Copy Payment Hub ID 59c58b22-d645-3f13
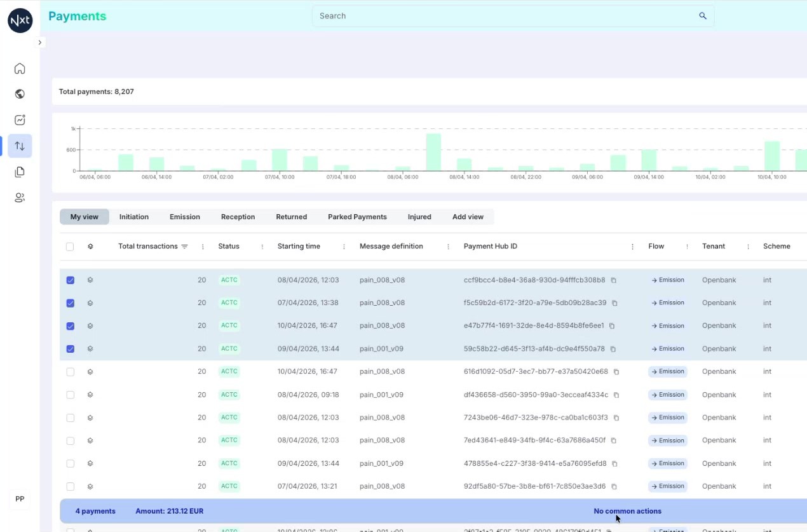The height and width of the screenshot is (532, 807). click(x=613, y=349)
